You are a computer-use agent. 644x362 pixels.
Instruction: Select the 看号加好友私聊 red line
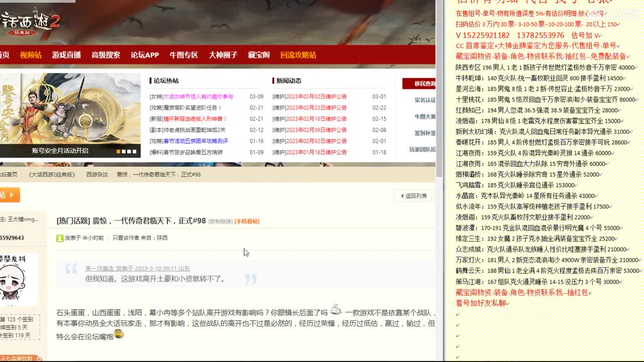click(482, 303)
